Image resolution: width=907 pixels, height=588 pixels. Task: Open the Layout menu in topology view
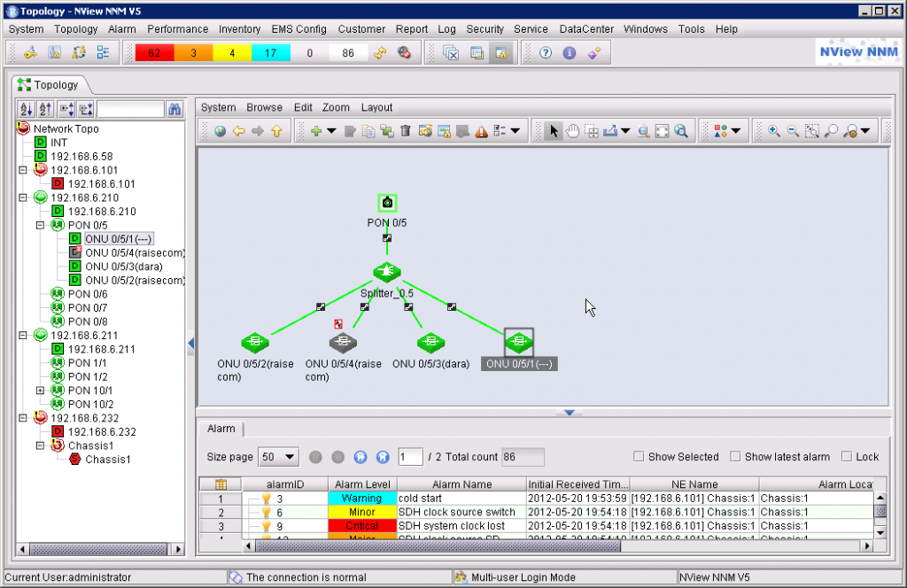[x=376, y=107]
